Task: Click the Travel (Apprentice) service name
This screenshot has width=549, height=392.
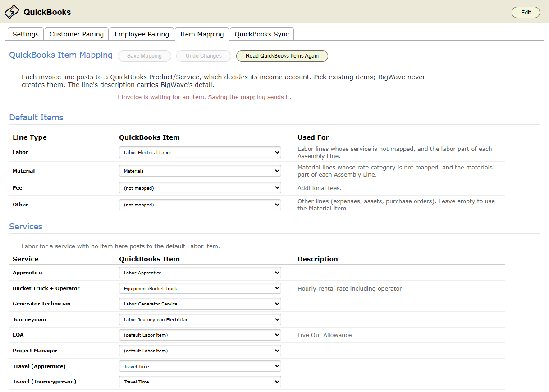Action: tap(39, 366)
